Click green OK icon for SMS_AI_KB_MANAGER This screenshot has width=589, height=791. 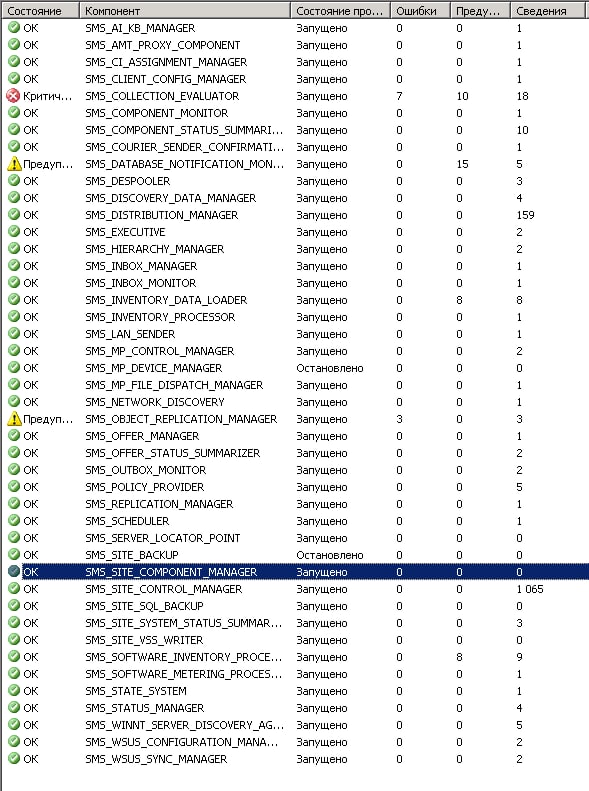click(14, 28)
